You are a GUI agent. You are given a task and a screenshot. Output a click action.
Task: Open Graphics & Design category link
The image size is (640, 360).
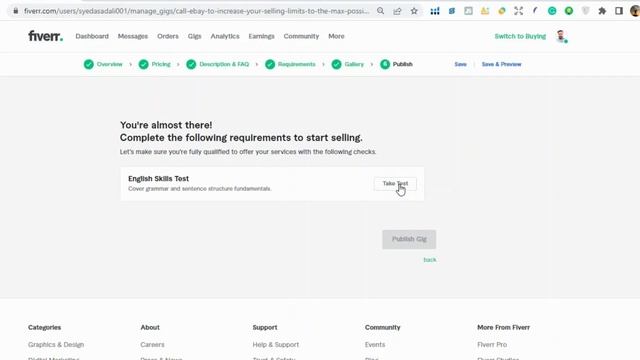(x=56, y=345)
